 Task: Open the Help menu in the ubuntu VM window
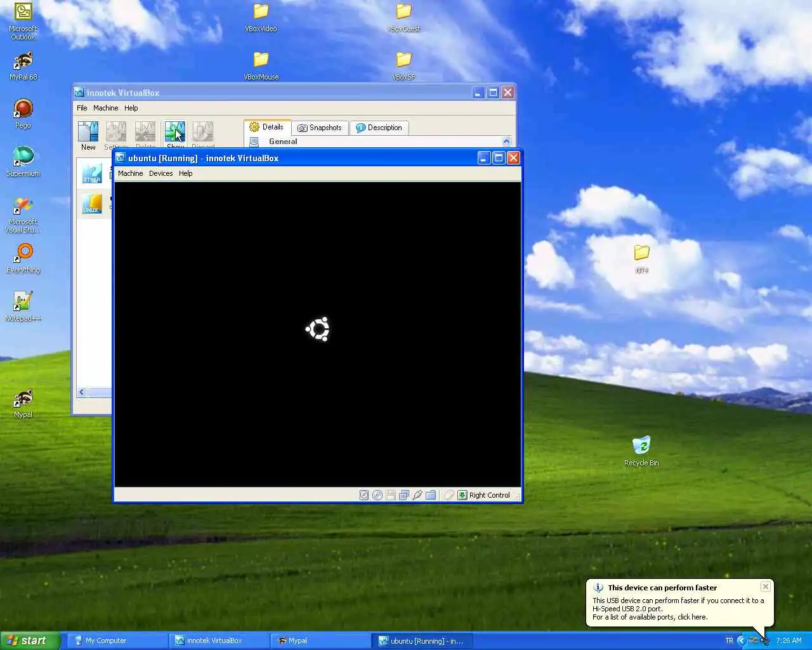click(185, 173)
